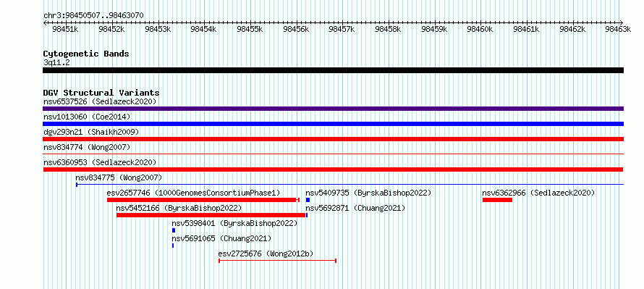Click nsv834774 (Wong2007) label
The image size is (644, 289).
87,147
